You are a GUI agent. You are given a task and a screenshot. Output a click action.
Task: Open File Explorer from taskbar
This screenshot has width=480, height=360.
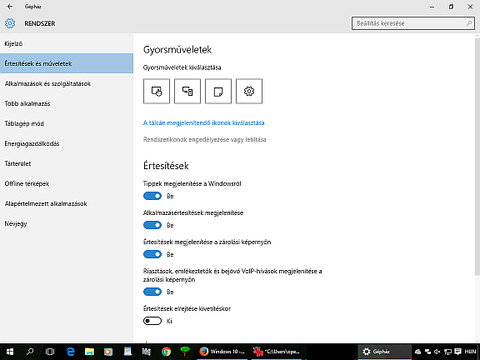[89, 352]
